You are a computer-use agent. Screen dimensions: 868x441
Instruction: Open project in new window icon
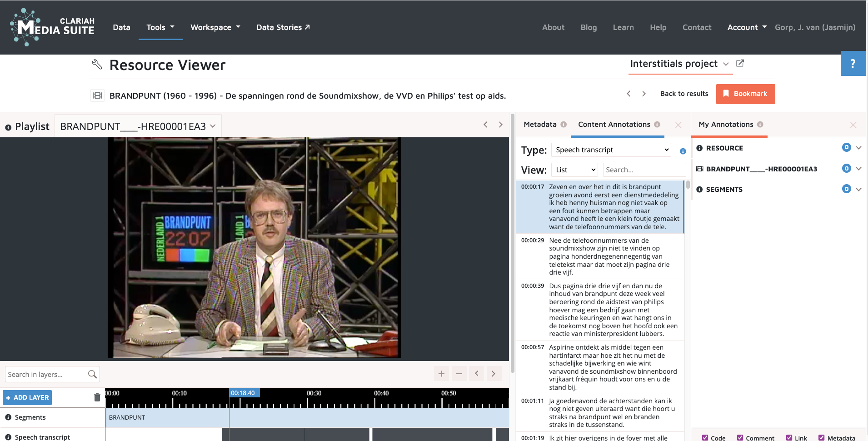point(740,64)
